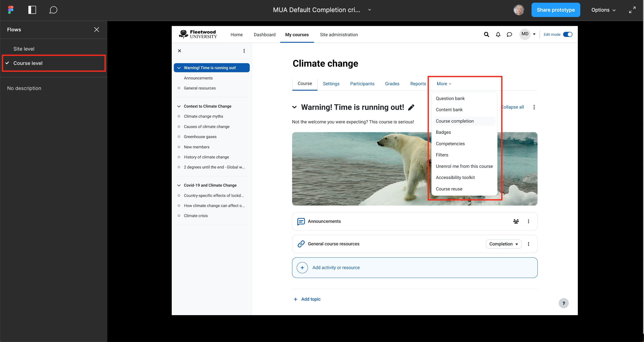Switch to the Participants tab

click(x=362, y=84)
